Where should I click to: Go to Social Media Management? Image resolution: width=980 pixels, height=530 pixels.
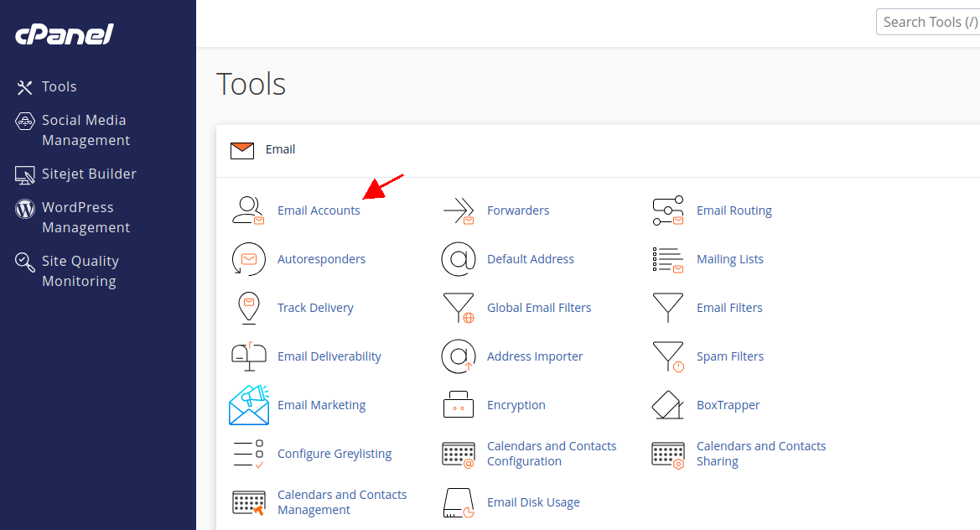pyautogui.click(x=86, y=130)
